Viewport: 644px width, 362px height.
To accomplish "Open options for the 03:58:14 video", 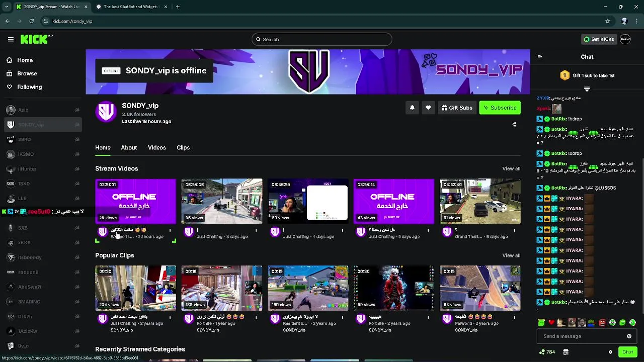I will click(428, 231).
